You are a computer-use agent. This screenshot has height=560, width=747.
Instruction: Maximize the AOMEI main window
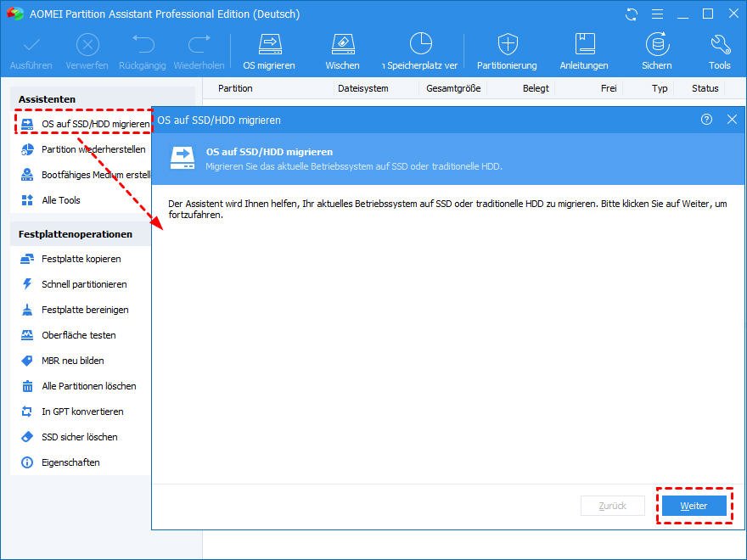(708, 14)
